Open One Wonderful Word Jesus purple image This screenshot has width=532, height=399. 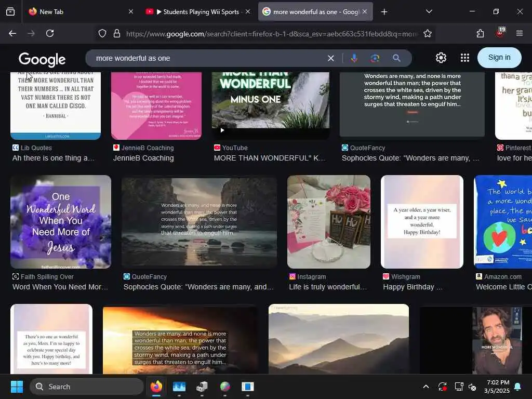(61, 222)
